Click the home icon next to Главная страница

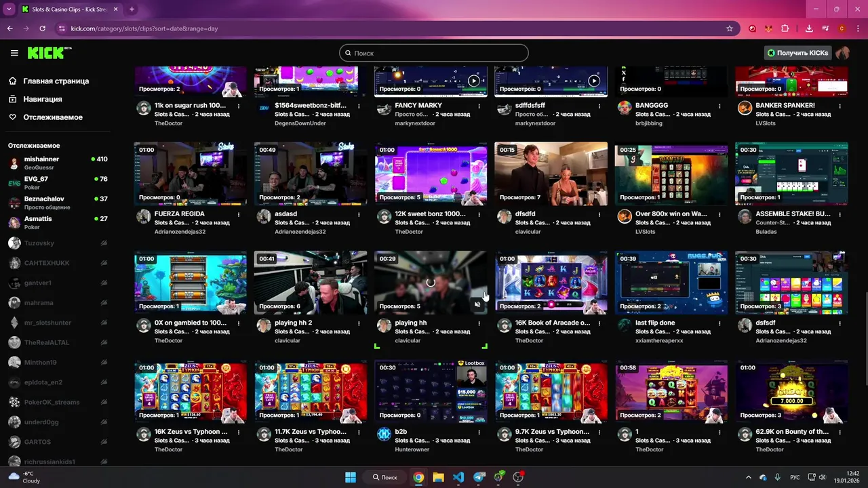pyautogui.click(x=13, y=81)
